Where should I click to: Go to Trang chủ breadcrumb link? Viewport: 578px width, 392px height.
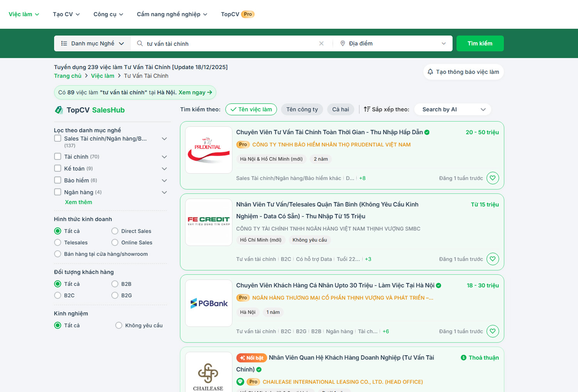68,76
